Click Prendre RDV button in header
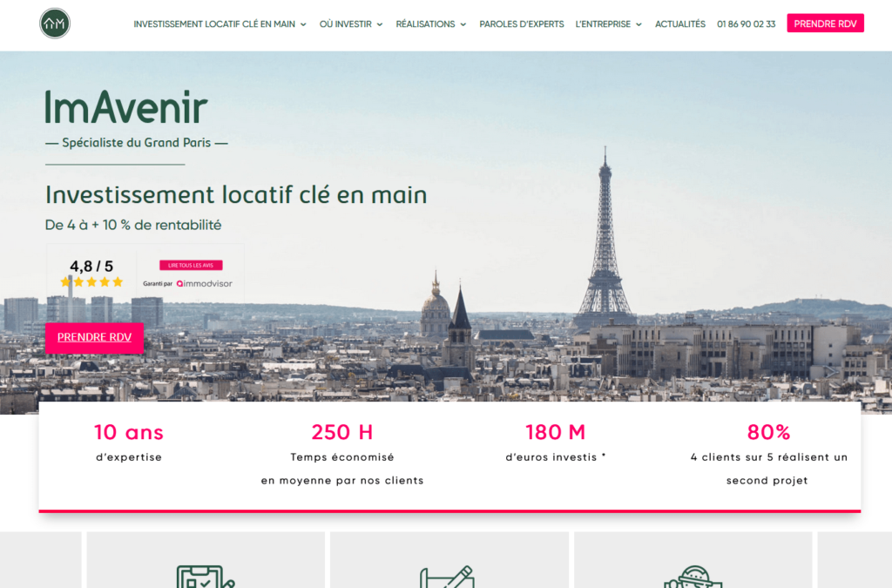Viewport: 892px width, 588px height. [825, 24]
